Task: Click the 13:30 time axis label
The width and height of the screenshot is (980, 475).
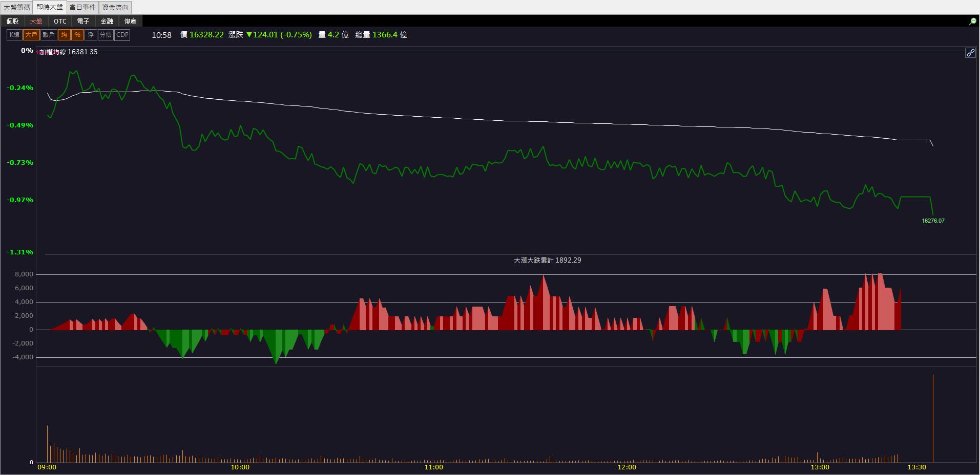Action: (x=916, y=467)
